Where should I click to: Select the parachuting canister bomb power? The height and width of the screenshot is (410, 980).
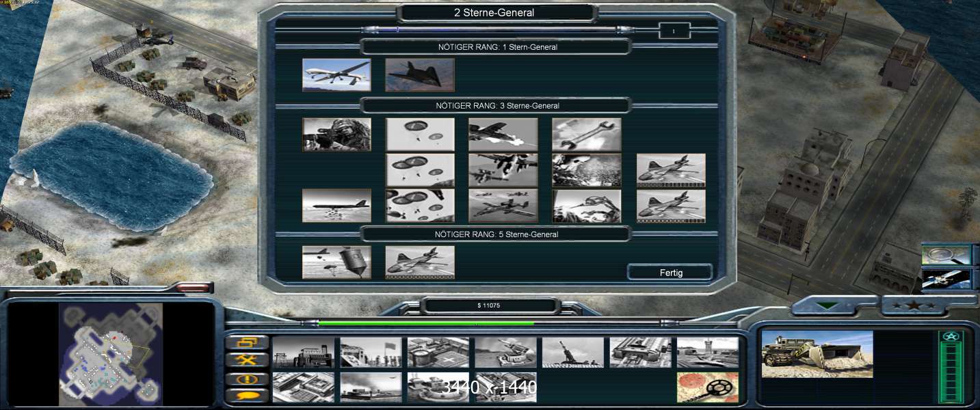pos(336,262)
